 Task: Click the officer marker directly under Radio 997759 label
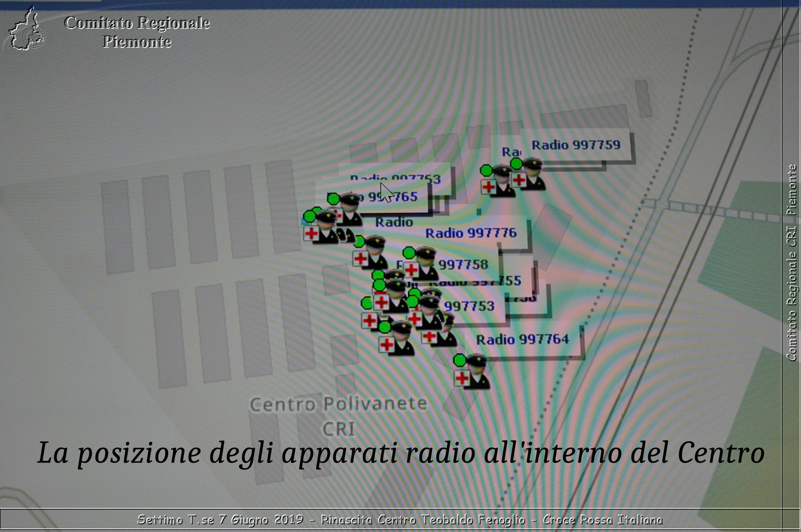(529, 174)
